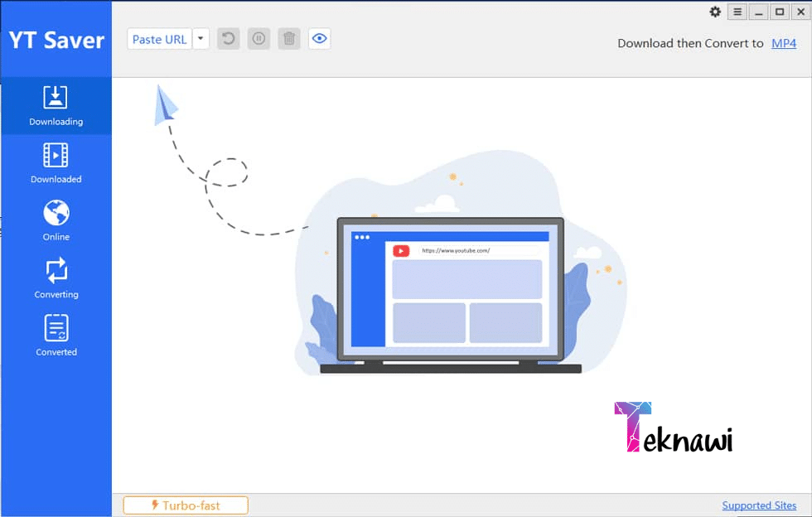Viewport: 812px width, 517px height.
Task: Minimize the YT Saver window
Action: point(759,12)
